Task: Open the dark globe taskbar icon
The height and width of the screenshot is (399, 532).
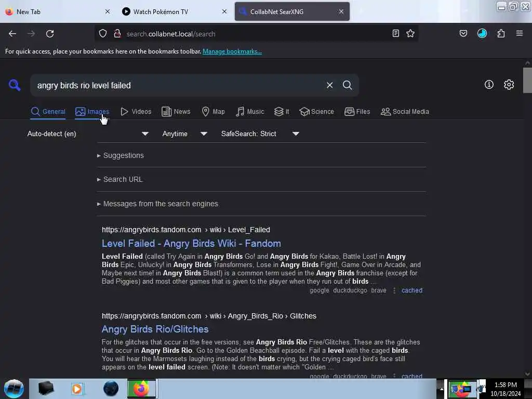Action: [111, 389]
